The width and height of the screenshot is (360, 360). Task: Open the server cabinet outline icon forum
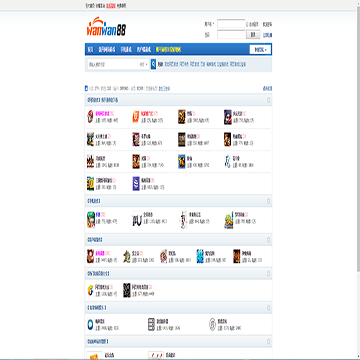151,324
